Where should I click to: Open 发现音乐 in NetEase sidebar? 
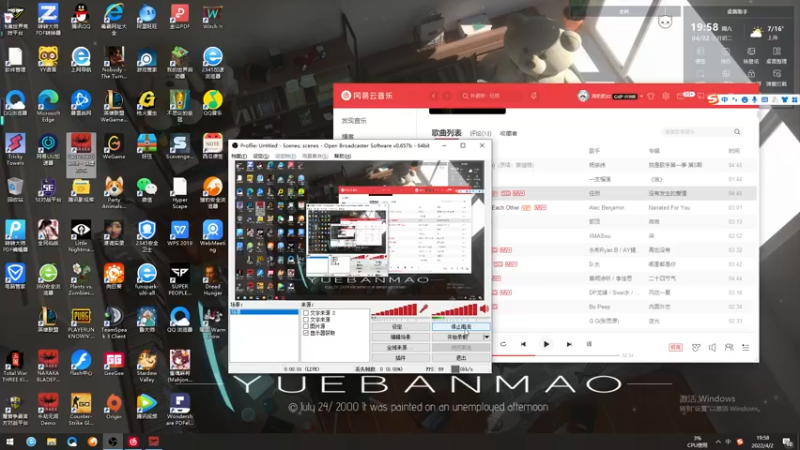click(x=354, y=121)
